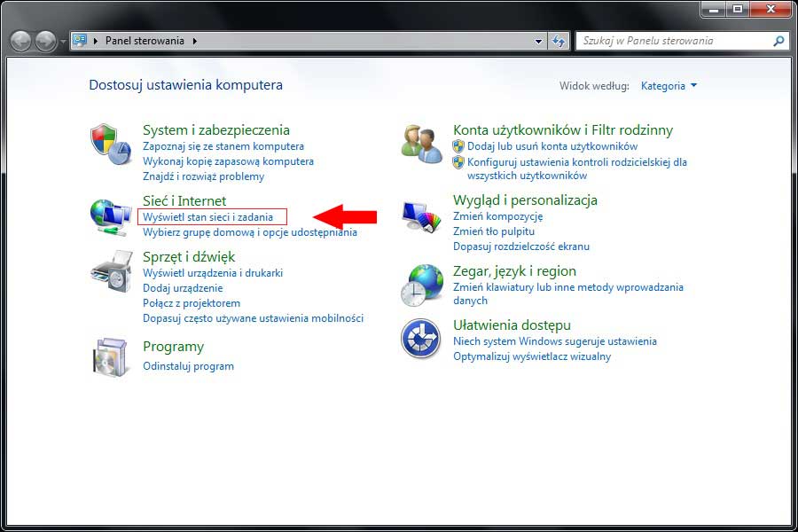Open the Programy disc box icon

[110, 357]
